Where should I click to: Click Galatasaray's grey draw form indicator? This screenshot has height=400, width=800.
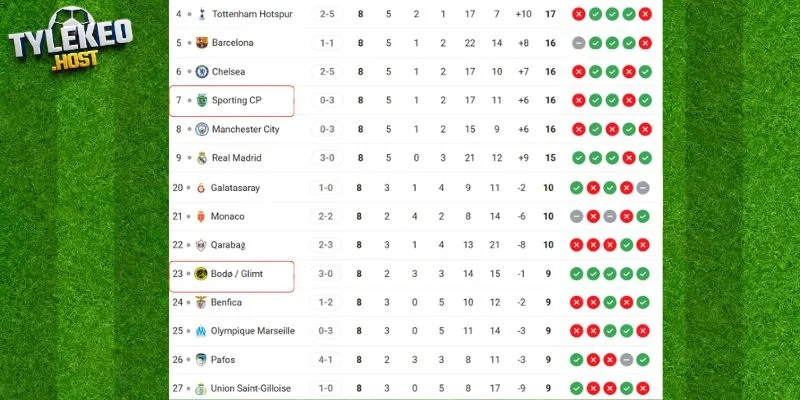(644, 187)
